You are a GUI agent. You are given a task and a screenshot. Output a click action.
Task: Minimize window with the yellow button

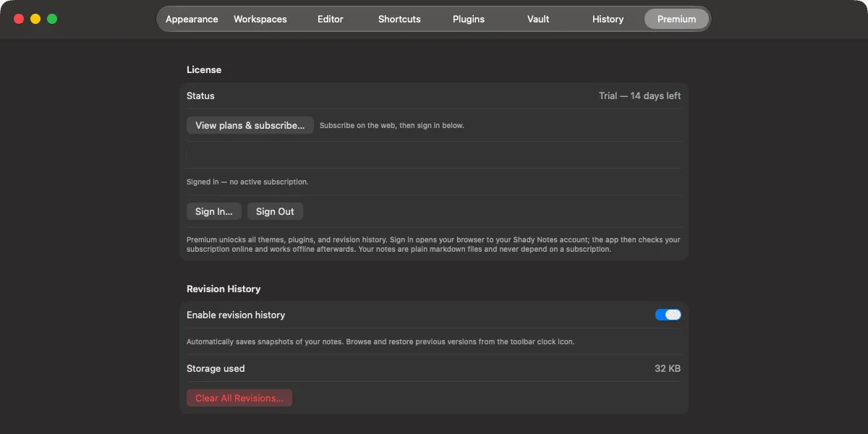point(35,19)
